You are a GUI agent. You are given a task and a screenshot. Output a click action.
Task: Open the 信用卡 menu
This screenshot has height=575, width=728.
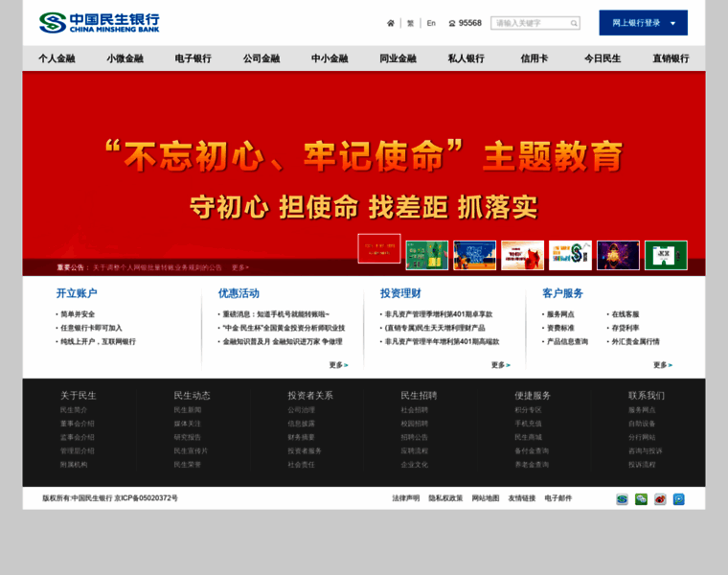click(534, 58)
